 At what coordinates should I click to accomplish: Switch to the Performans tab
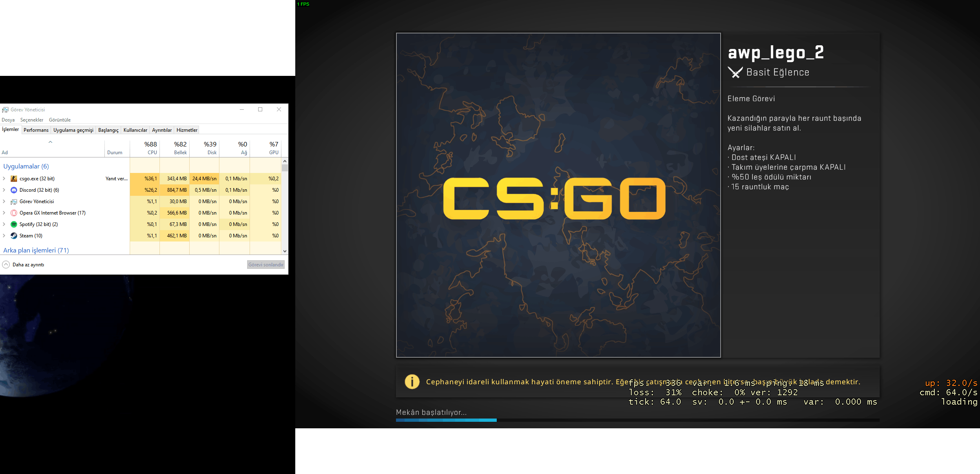[36, 130]
